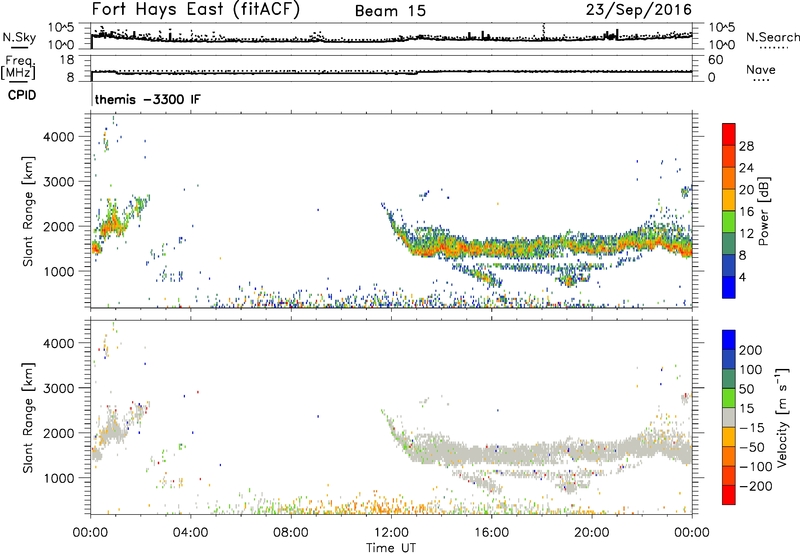Select the green 15-50 velocity colorbar segment
The width and height of the screenshot is (800, 554).
click(729, 398)
